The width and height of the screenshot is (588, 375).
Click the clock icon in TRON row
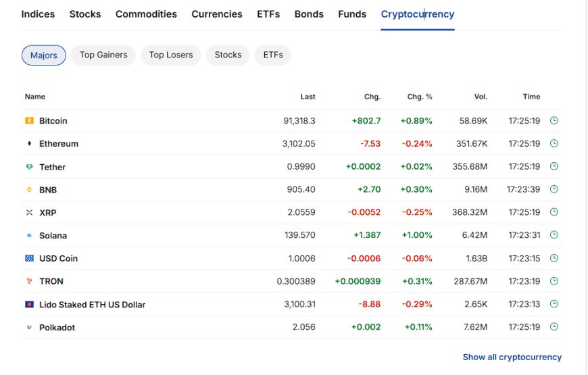(x=554, y=281)
